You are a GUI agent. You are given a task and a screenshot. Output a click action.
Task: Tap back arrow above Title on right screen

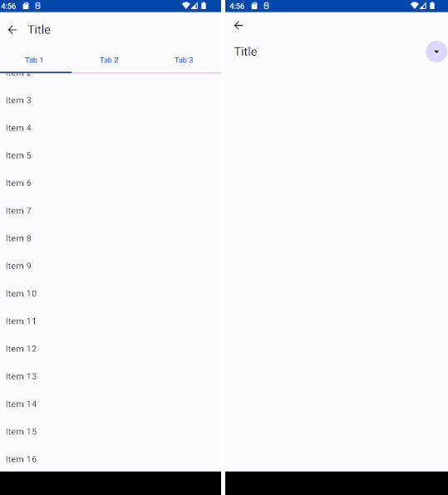point(239,25)
